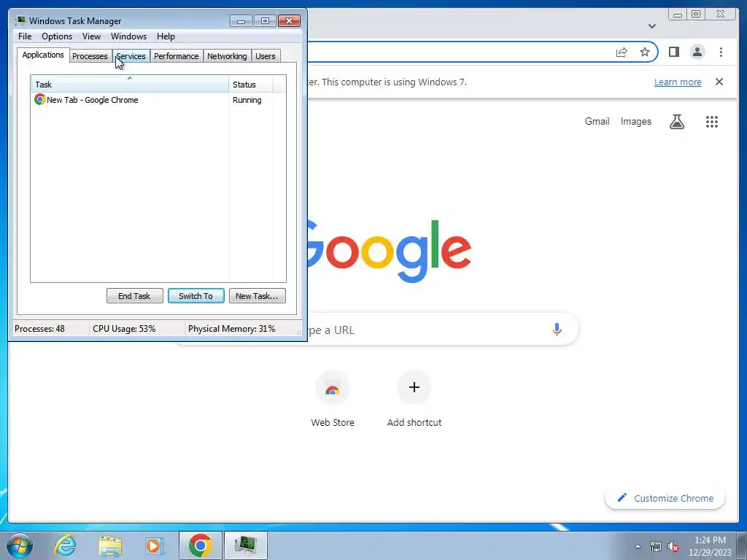The image size is (747, 560).
Task: Click Physical Memory: 31% in status bar
Action: pos(231,329)
